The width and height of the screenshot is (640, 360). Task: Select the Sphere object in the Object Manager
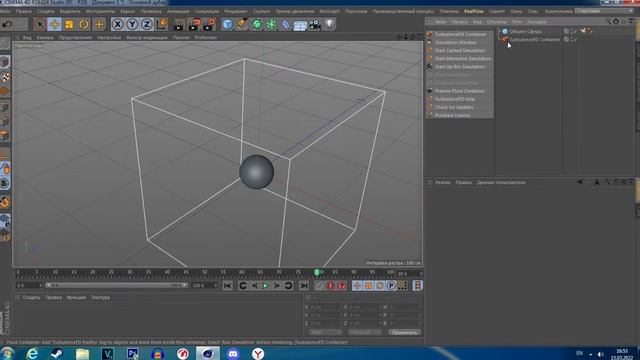[525, 31]
